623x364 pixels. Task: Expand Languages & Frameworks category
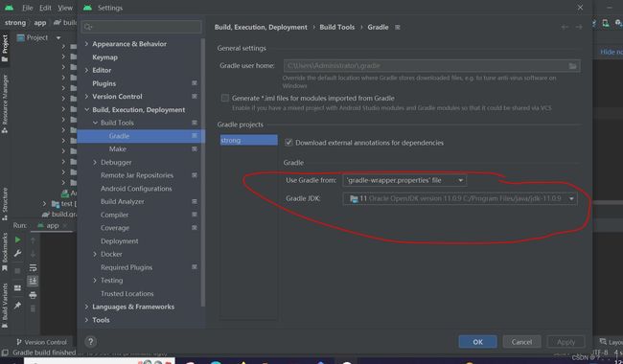[x=86, y=307]
